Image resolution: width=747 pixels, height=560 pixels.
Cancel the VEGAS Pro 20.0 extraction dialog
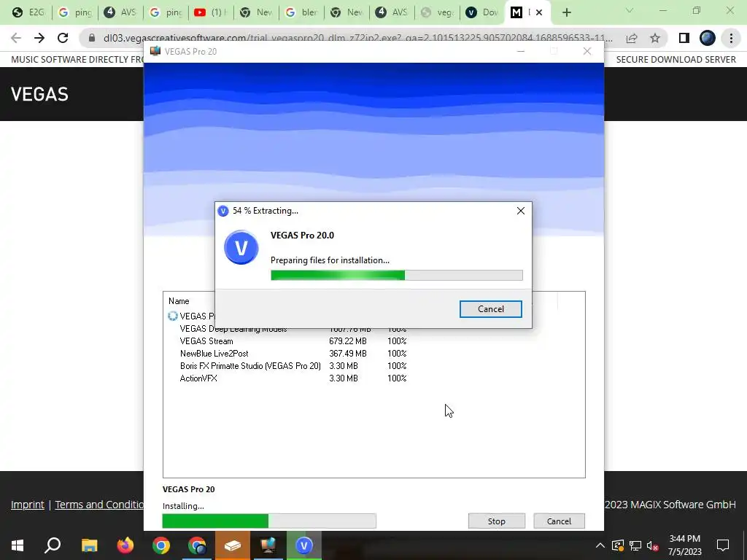pos(490,309)
